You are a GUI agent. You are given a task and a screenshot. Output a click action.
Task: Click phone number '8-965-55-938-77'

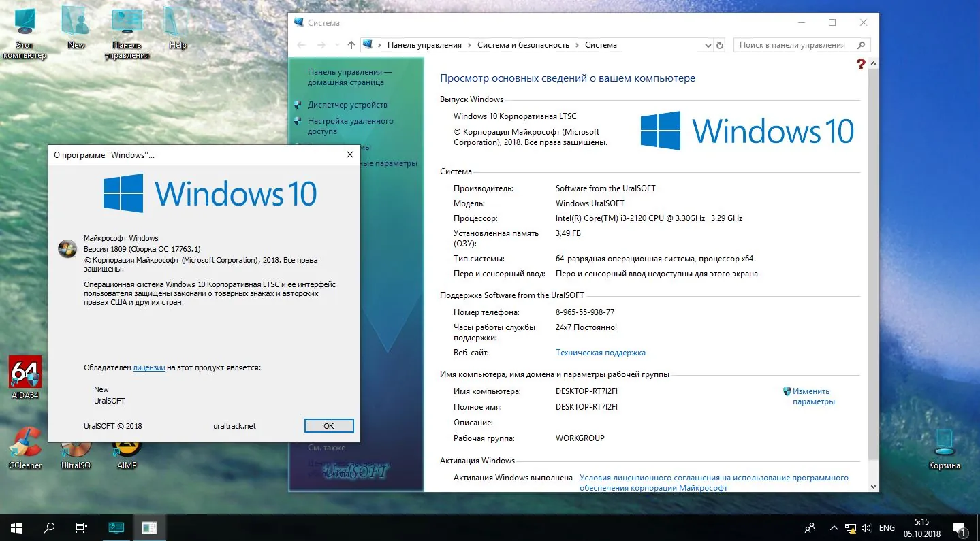point(585,312)
